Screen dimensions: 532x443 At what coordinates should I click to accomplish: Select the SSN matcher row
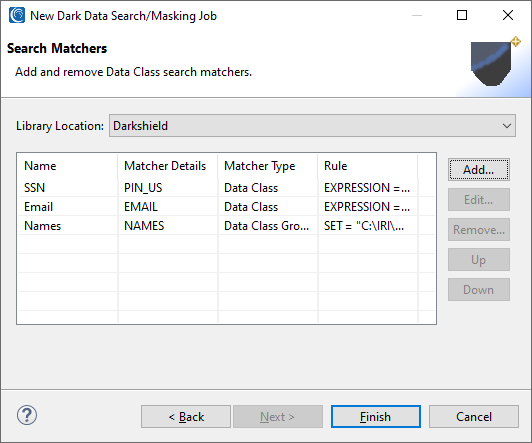[226, 188]
